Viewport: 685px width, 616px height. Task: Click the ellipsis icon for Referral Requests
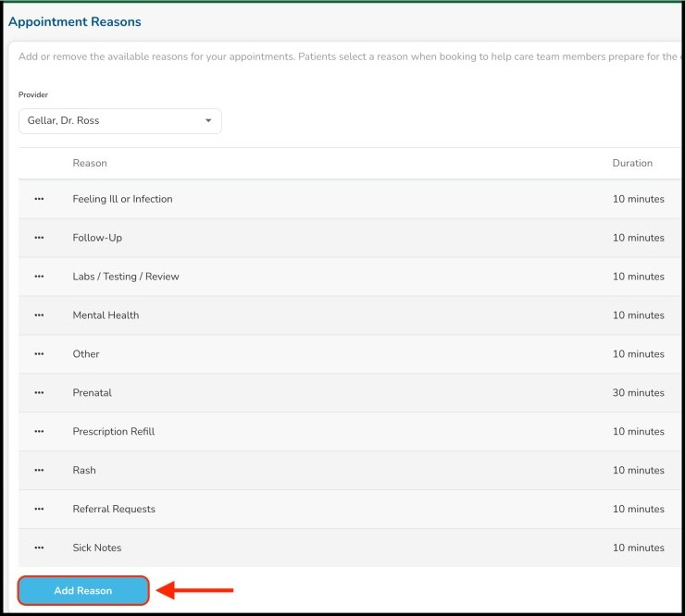tap(39, 510)
